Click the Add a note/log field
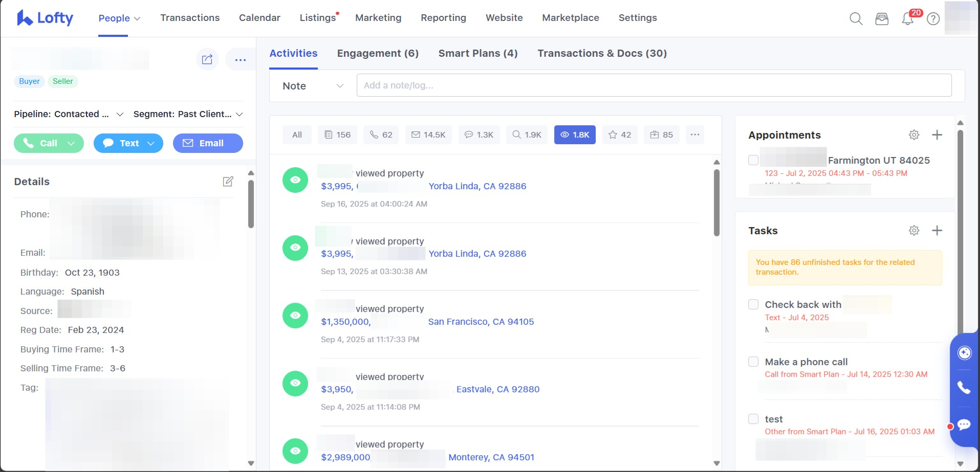The image size is (980, 472). click(654, 85)
